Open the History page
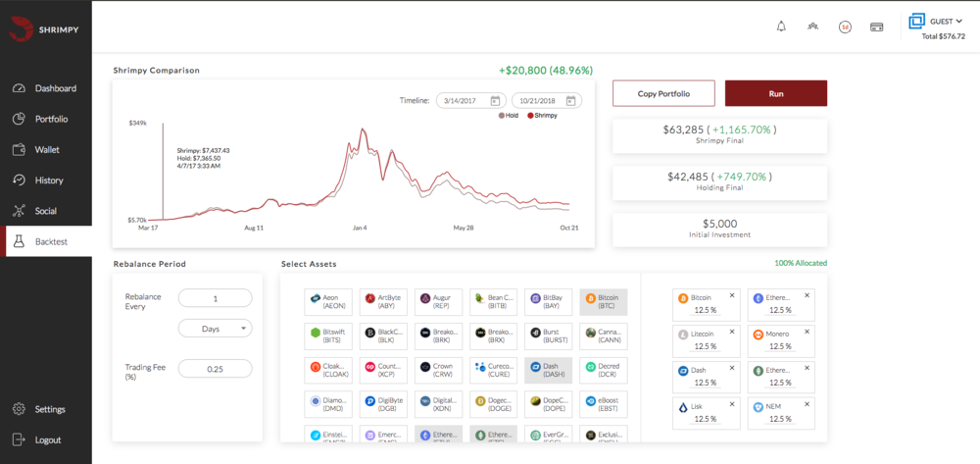Screen dimensions: 980x464 46,180
